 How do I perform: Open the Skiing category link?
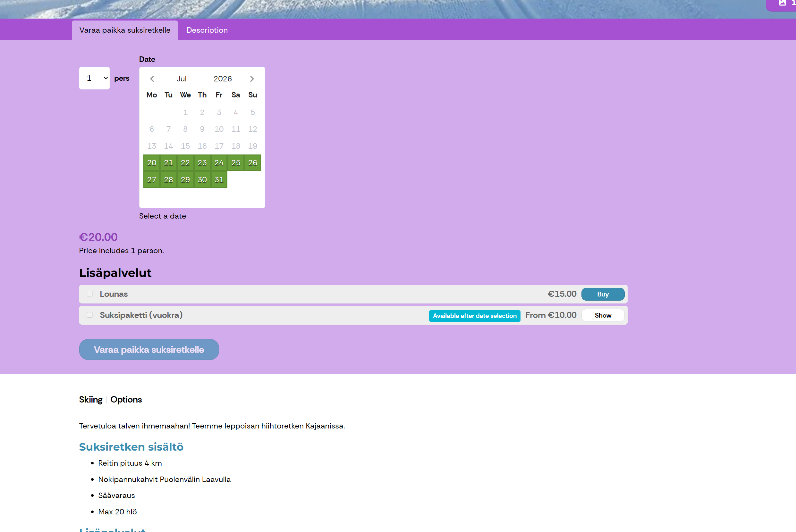[x=91, y=400]
